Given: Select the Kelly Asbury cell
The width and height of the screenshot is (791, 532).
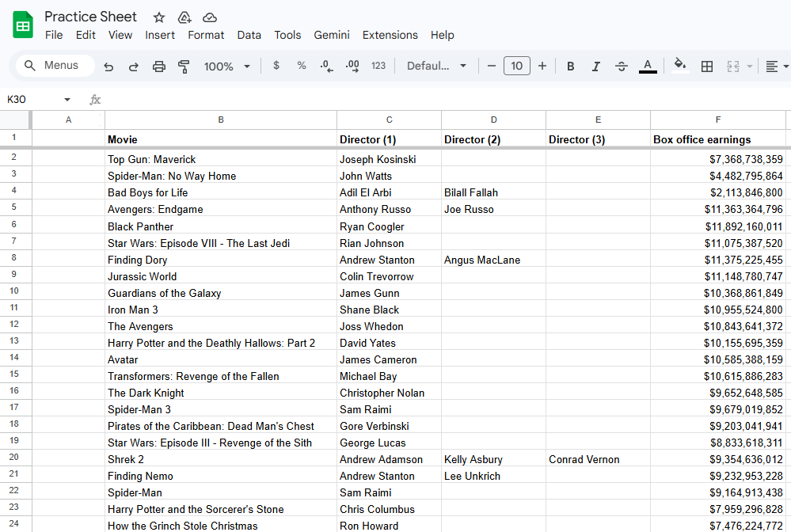Looking at the screenshot, I should coord(493,459).
